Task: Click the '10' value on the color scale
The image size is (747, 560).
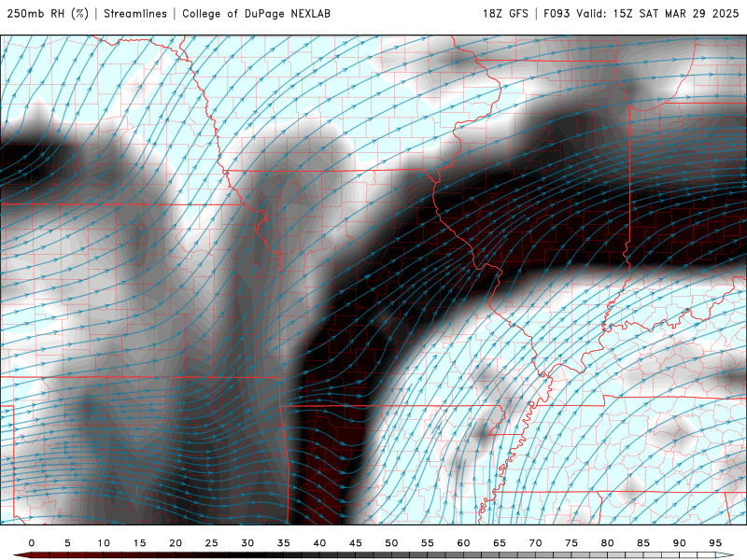Action: point(104,543)
